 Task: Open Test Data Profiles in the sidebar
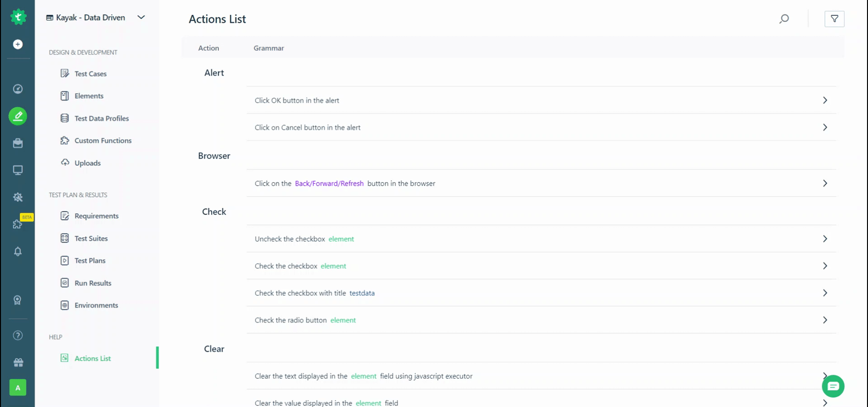102,118
